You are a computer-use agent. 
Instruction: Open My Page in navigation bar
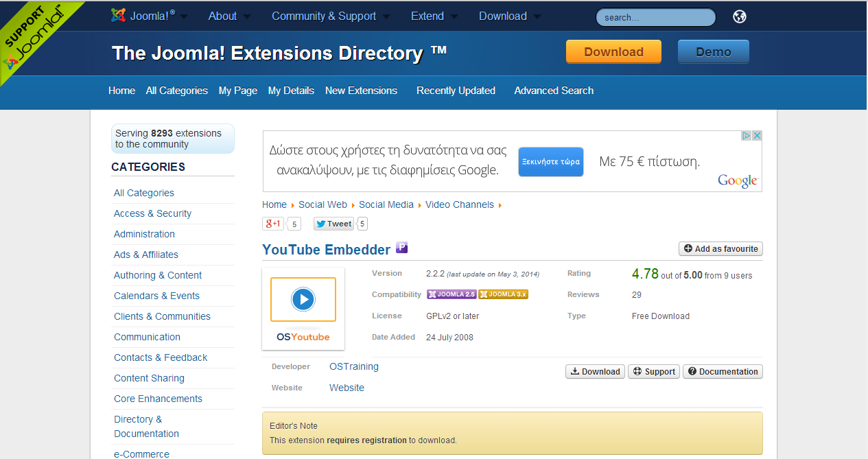click(238, 91)
